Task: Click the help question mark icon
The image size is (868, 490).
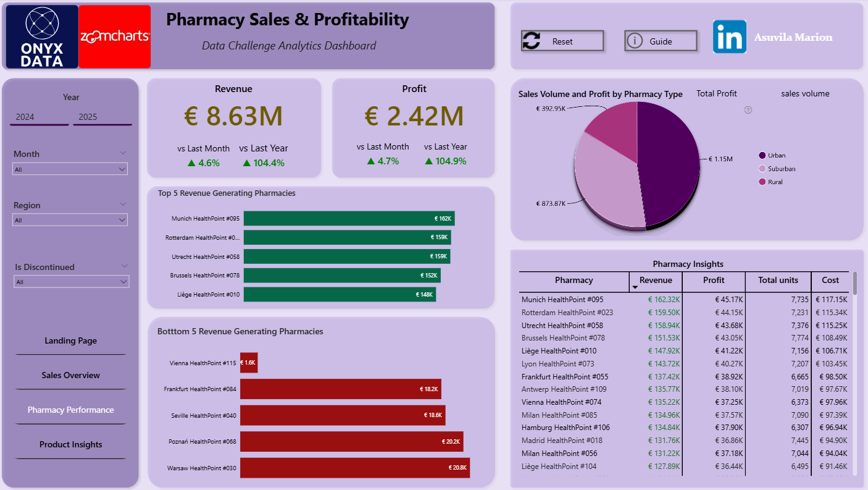Action: pyautogui.click(x=748, y=110)
